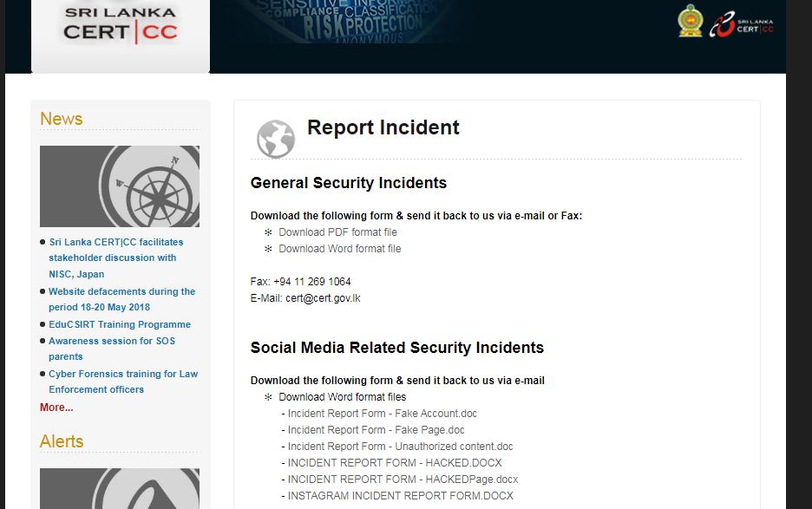Click the fax number +94 11 269 1064
Image resolution: width=812 pixels, height=509 pixels.
(x=312, y=282)
